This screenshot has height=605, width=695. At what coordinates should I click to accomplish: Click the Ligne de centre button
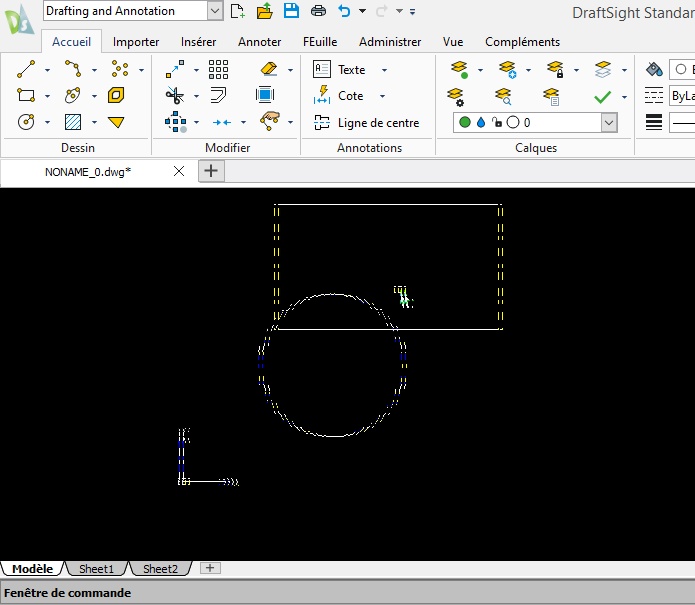point(366,123)
